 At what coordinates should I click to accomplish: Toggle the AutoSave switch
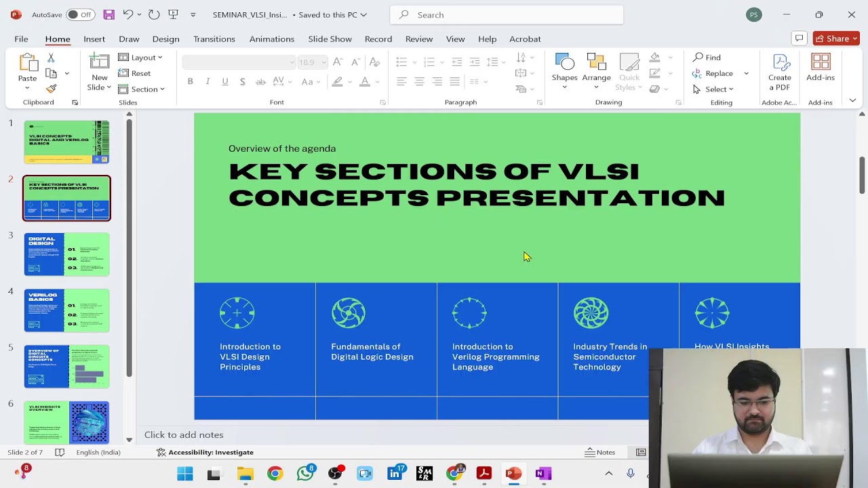[x=81, y=14]
